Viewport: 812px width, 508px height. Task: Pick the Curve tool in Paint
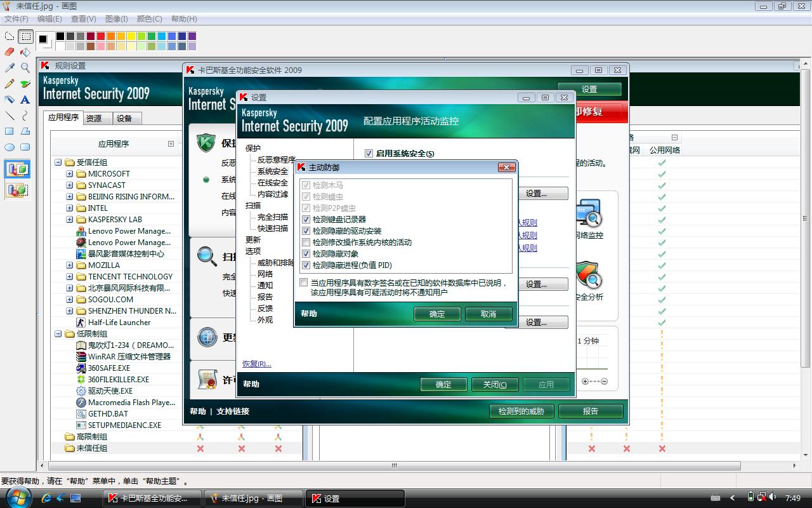tap(25, 115)
